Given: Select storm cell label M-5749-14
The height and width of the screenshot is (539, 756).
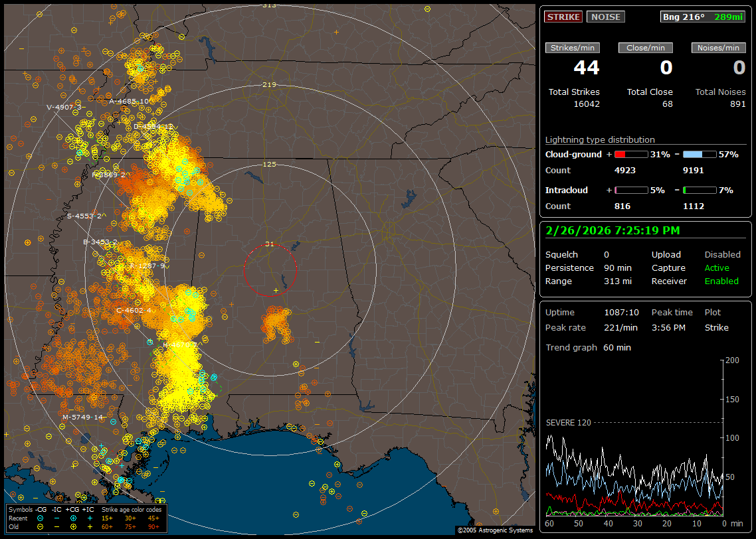Looking at the screenshot, I should tap(82, 417).
